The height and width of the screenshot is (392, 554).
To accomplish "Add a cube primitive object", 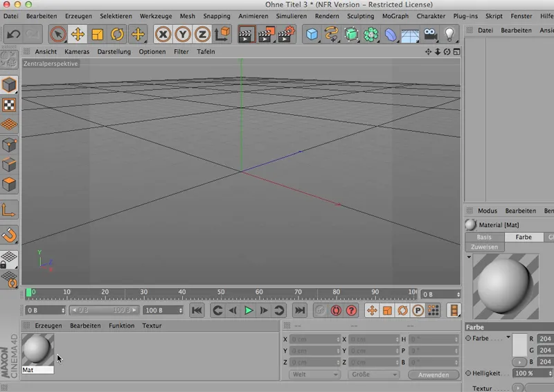I will [x=312, y=35].
